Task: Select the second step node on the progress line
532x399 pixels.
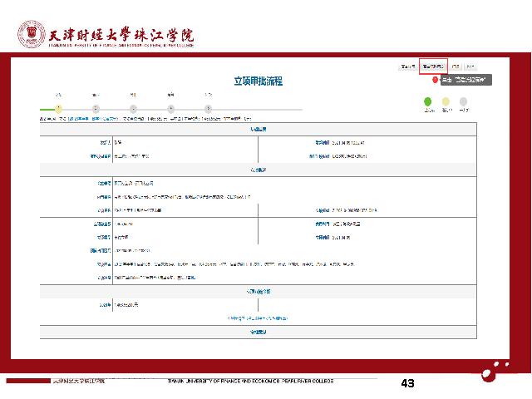Action: tap(96, 109)
